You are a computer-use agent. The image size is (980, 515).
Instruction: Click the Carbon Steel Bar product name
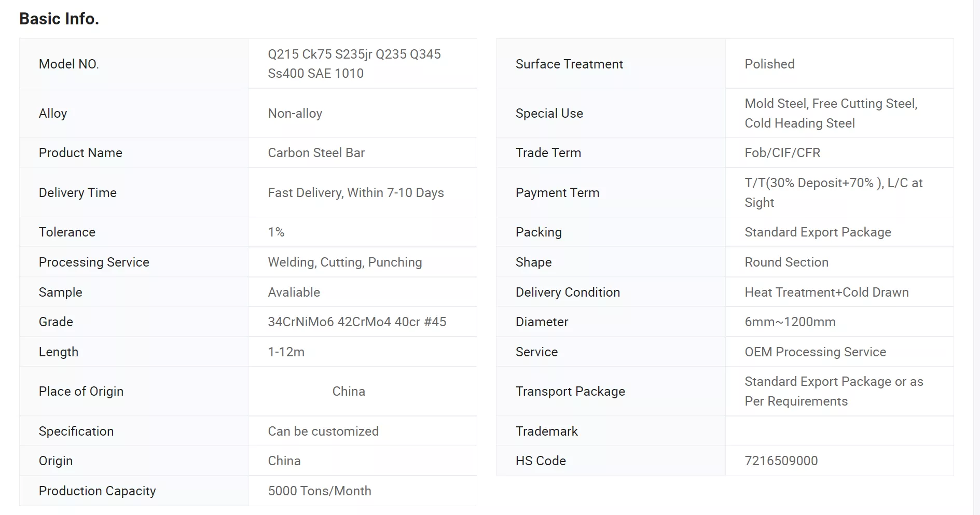click(x=316, y=152)
